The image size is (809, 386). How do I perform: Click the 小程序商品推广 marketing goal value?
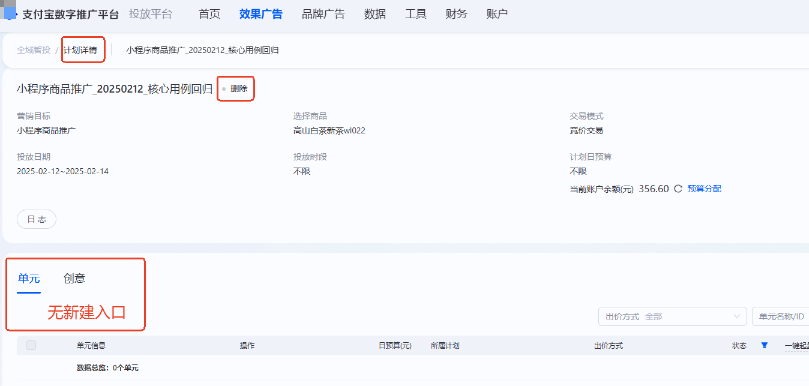[46, 131]
